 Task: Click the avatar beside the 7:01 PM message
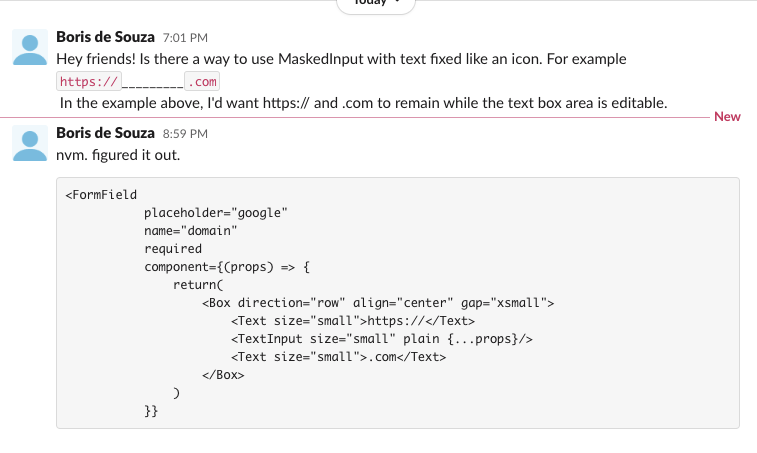coord(30,47)
